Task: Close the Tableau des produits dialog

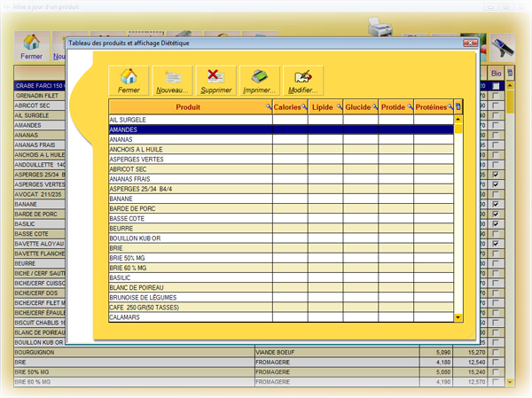Action: tap(470, 43)
